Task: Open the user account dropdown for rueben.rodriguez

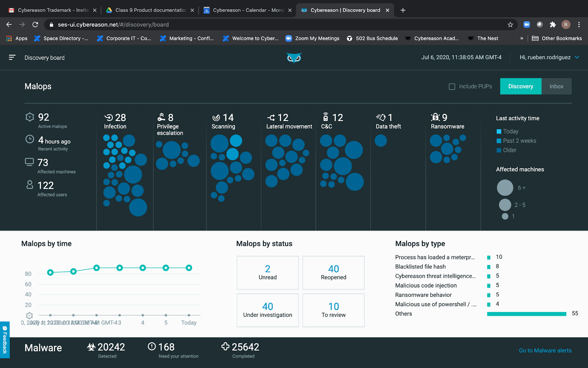Action: tap(549, 57)
